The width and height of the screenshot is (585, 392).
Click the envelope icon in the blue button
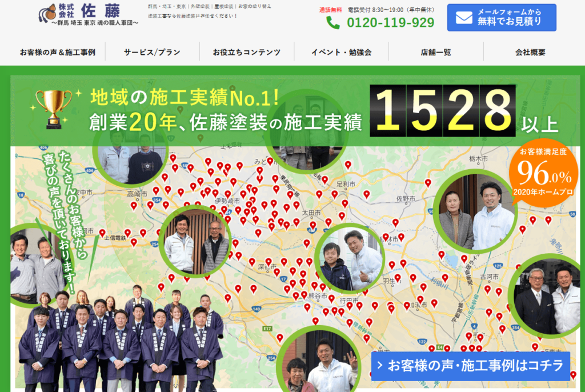[x=464, y=18]
